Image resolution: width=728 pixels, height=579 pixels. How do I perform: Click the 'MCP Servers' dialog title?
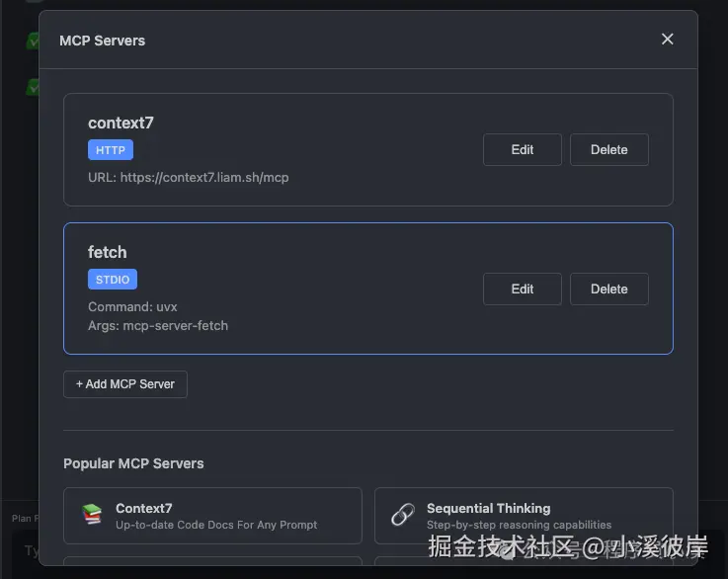click(102, 41)
